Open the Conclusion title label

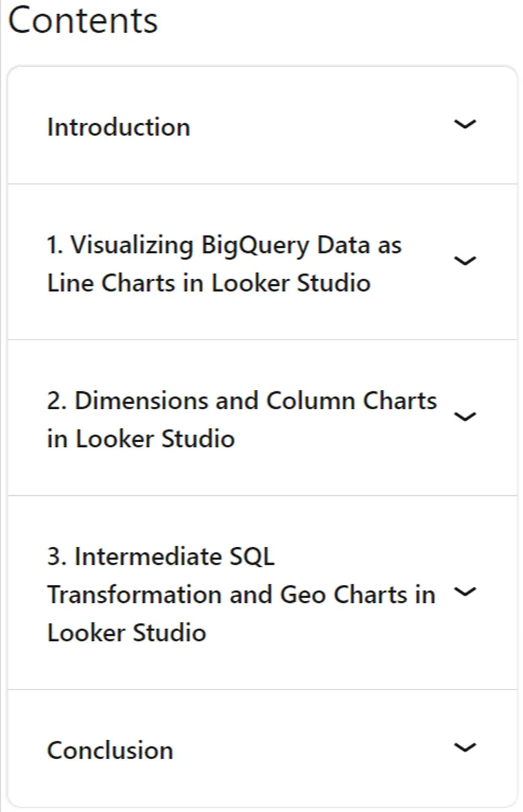[x=110, y=750]
